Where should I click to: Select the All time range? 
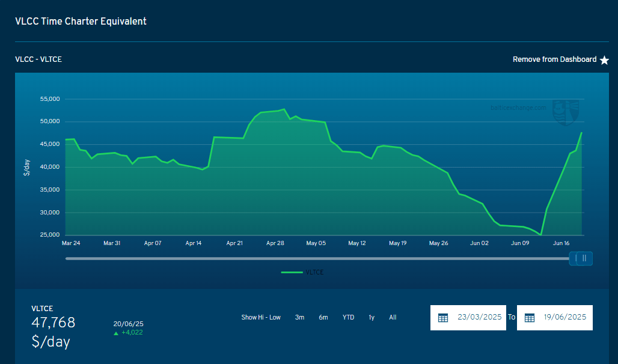tap(393, 317)
